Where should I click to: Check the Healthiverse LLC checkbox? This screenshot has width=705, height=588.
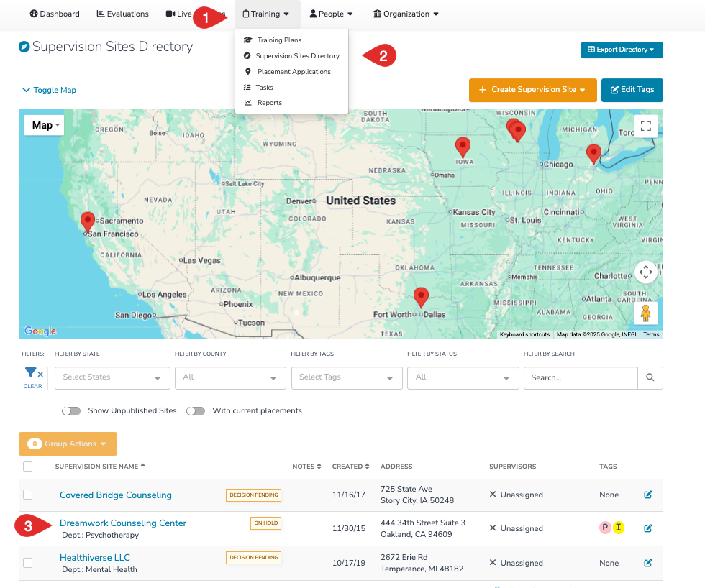pyautogui.click(x=28, y=563)
